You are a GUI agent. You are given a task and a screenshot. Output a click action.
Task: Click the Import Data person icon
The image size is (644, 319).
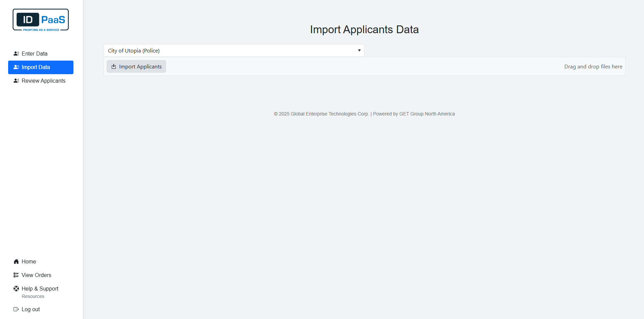pos(16,67)
